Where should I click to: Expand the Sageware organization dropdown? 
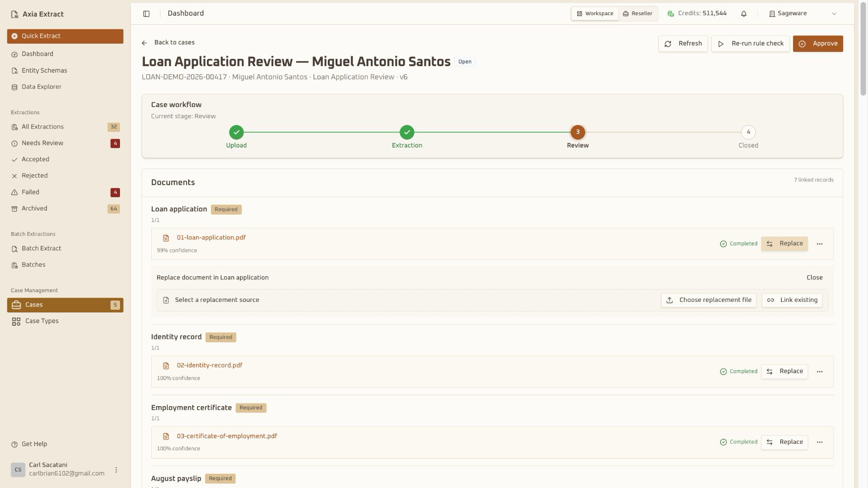[803, 14]
